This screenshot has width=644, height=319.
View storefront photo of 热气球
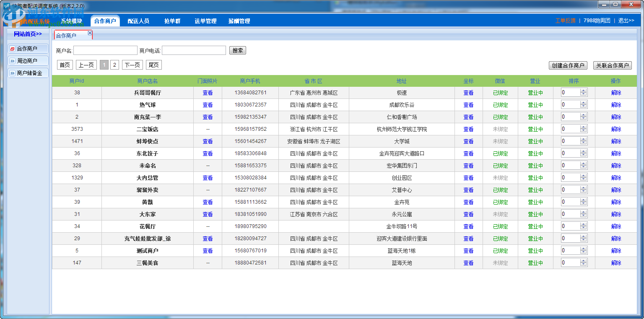coord(208,105)
